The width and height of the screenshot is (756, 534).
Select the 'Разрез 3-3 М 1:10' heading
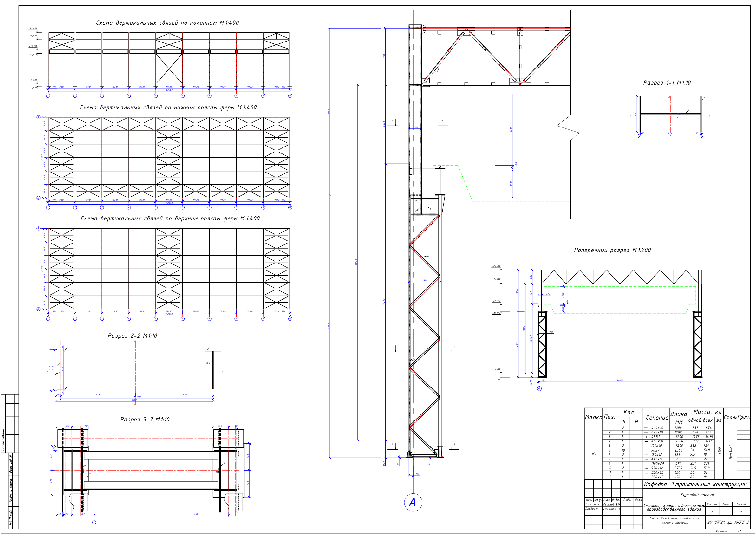tap(145, 420)
